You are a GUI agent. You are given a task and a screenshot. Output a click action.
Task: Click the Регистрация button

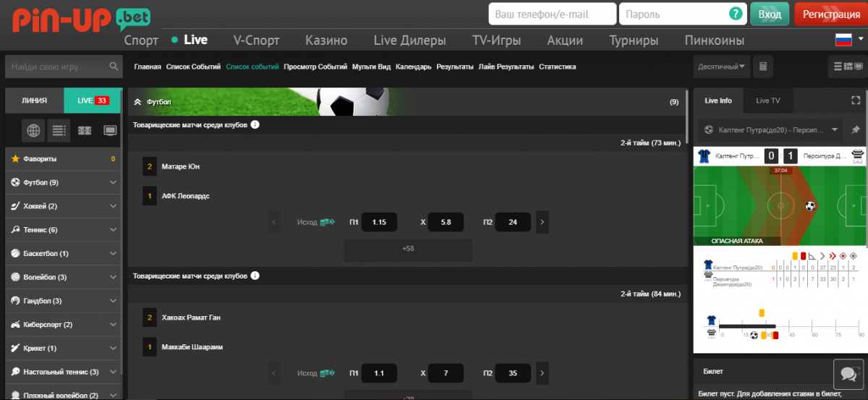pos(831,14)
